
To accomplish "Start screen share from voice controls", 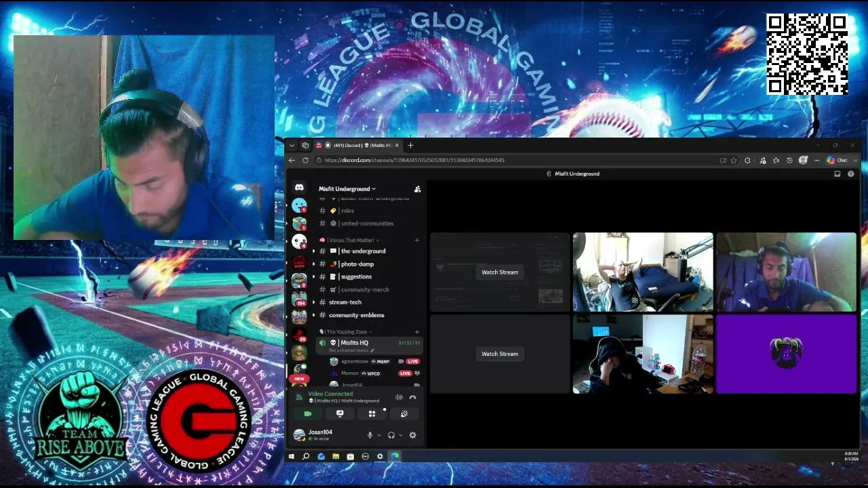I will [340, 413].
